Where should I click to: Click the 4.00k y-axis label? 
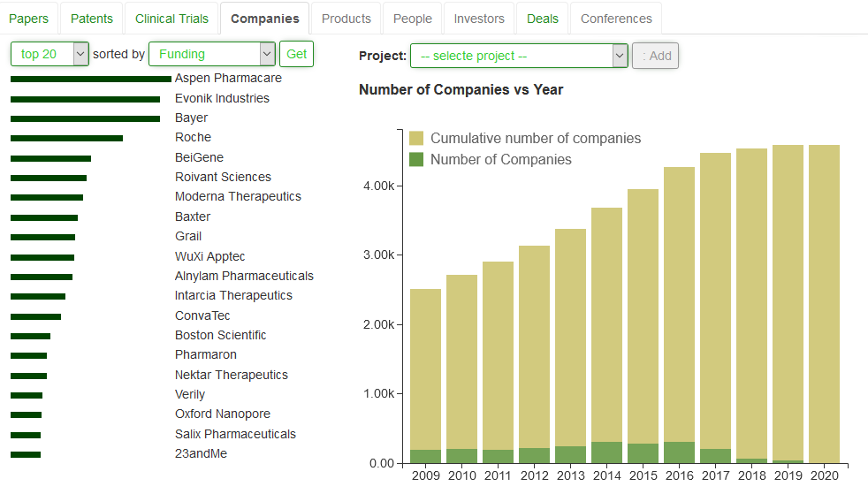pos(378,186)
